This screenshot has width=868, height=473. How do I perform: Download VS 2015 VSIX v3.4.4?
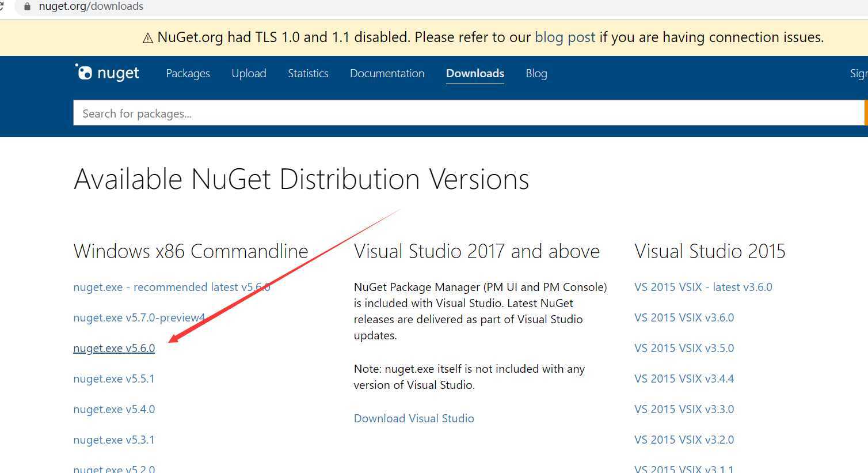click(684, 379)
